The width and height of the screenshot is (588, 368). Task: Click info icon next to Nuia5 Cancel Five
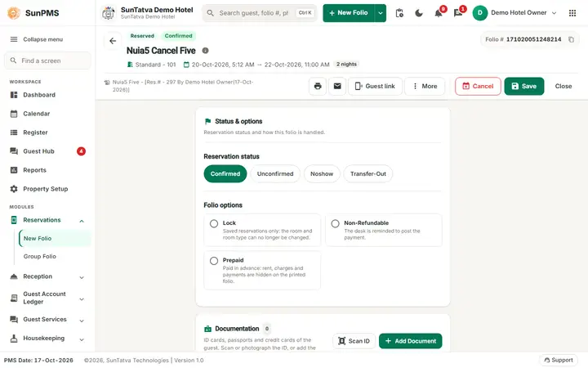click(206, 51)
